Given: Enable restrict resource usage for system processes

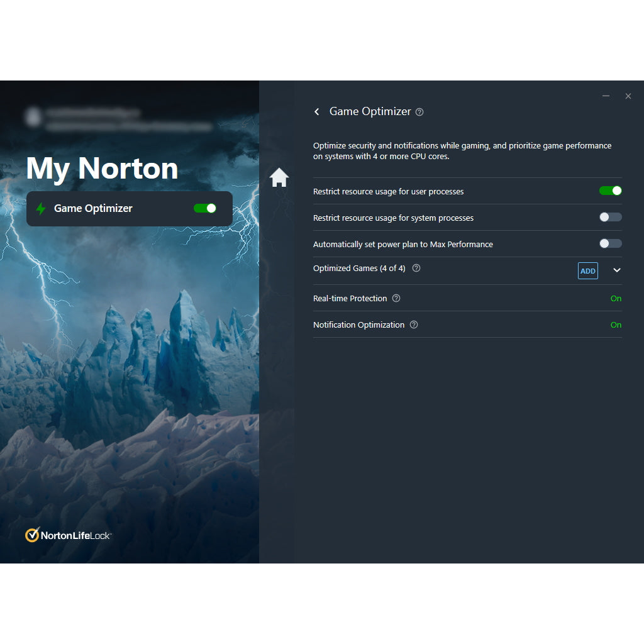Looking at the screenshot, I should pyautogui.click(x=609, y=216).
